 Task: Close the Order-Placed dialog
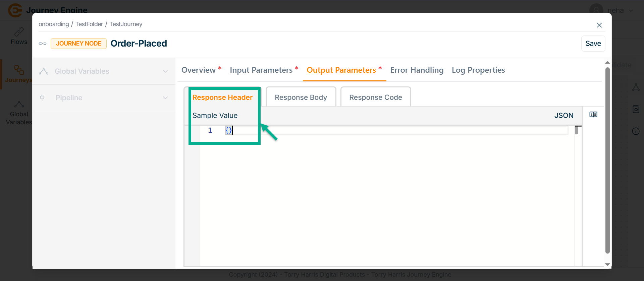[x=599, y=25]
